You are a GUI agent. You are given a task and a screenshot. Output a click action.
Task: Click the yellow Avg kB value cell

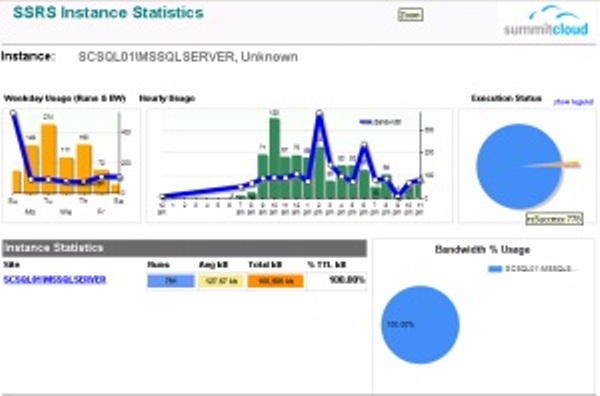pyautogui.click(x=221, y=281)
